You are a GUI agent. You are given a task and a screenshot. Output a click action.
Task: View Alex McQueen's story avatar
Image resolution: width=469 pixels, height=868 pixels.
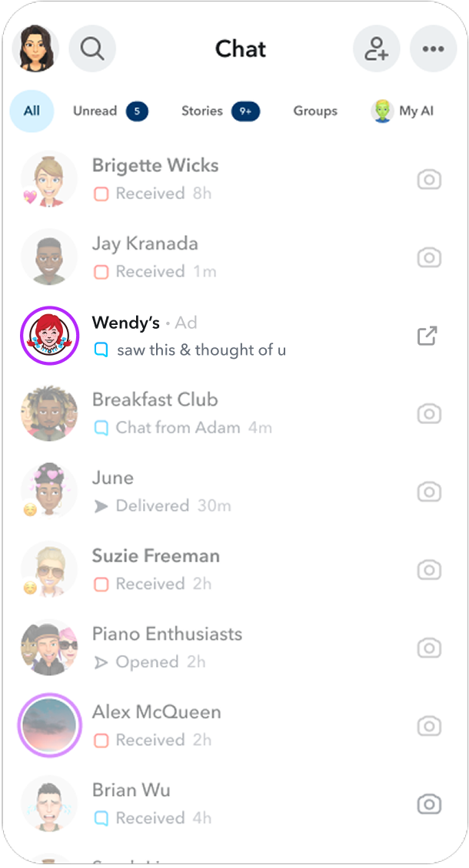49,726
